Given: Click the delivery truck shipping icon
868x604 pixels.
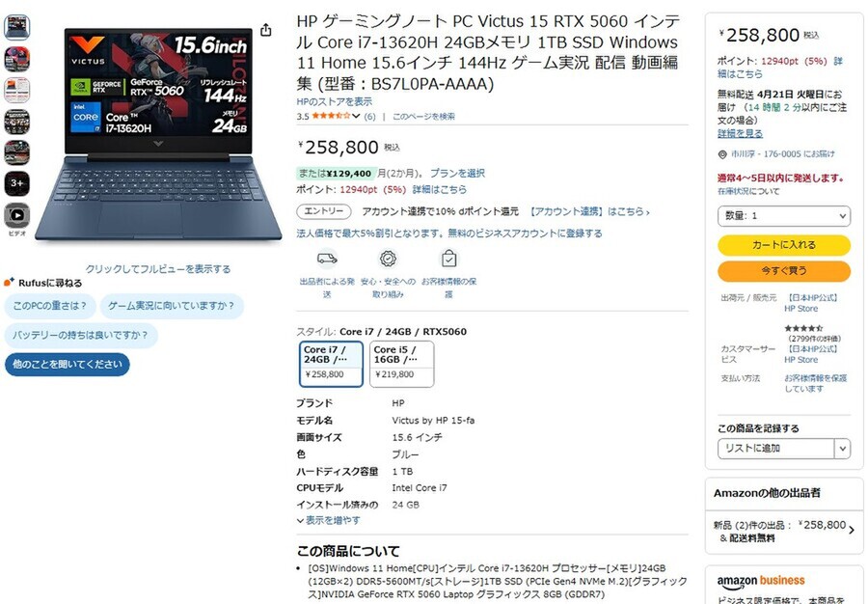Looking at the screenshot, I should pos(327,259).
